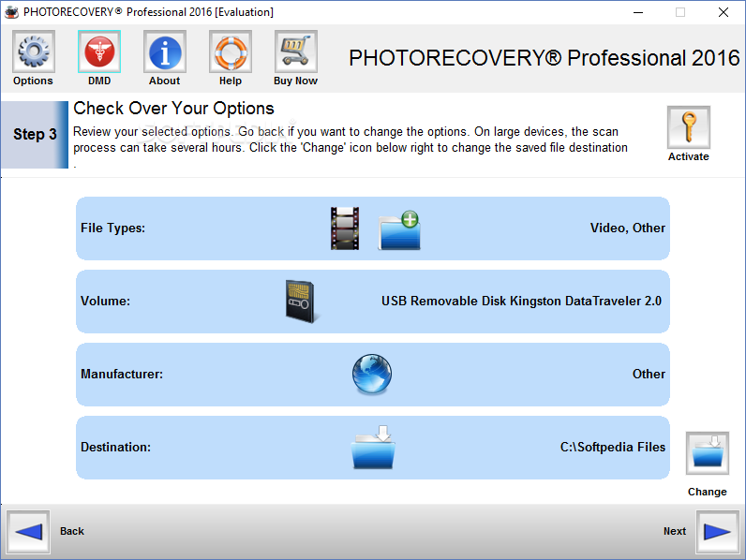The image size is (746, 560).
Task: Click the Activate label text
Action: (x=689, y=157)
